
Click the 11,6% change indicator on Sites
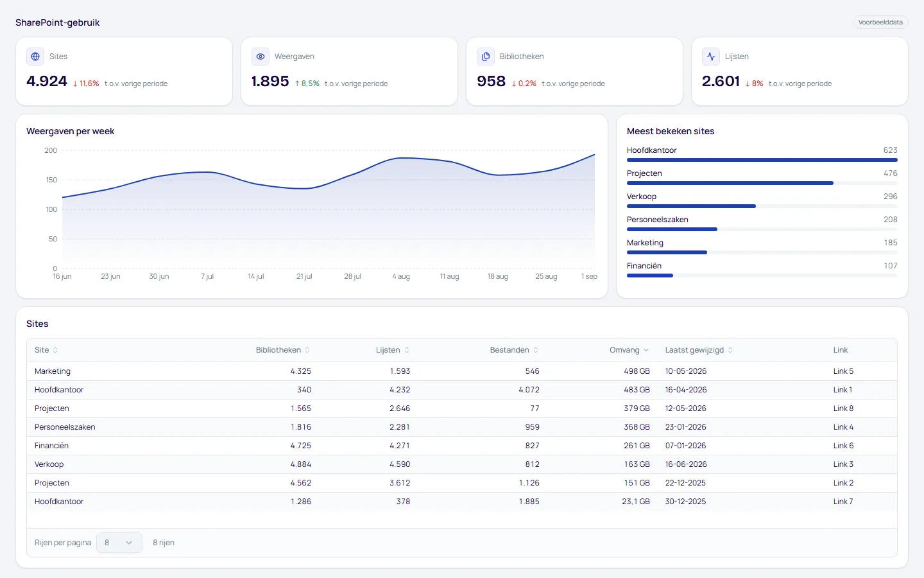86,83
